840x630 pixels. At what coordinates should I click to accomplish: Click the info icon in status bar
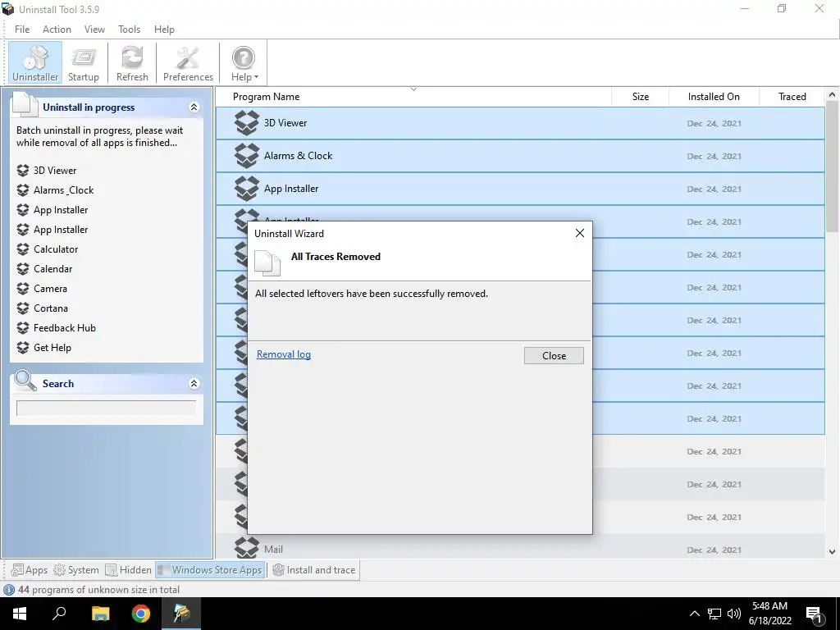click(x=9, y=590)
